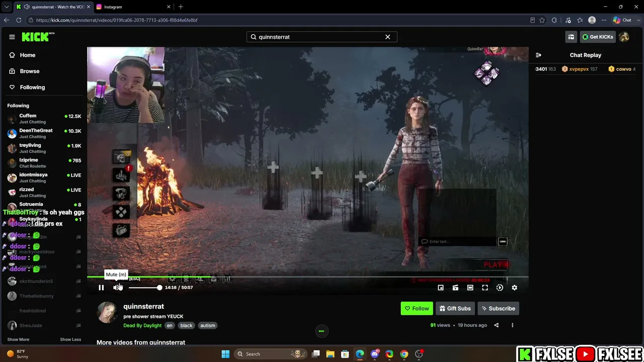Viewport: 644px width, 362px height.
Task: Open a new browser tab
Action: tap(181, 7)
